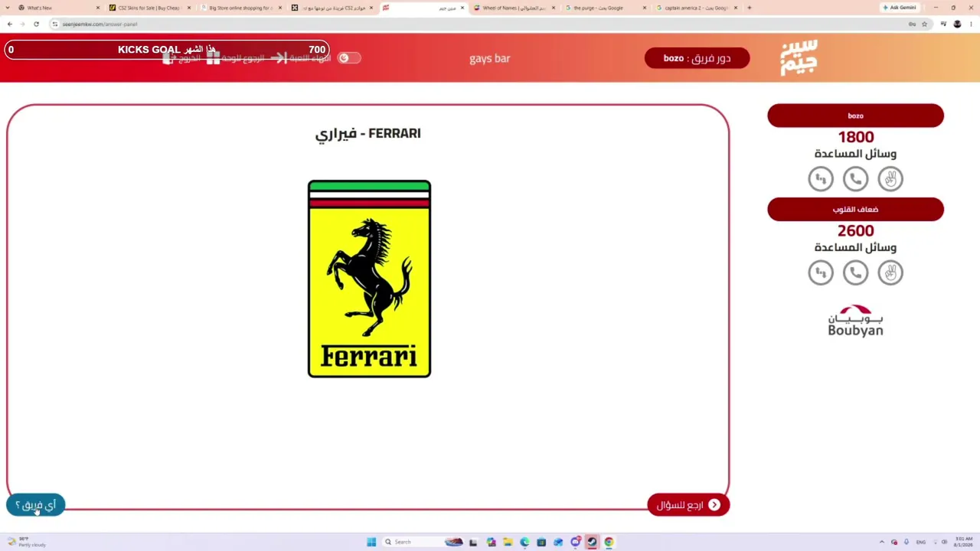Open Microsoft Edge from the taskbar
980x551 pixels.
(x=524, y=542)
